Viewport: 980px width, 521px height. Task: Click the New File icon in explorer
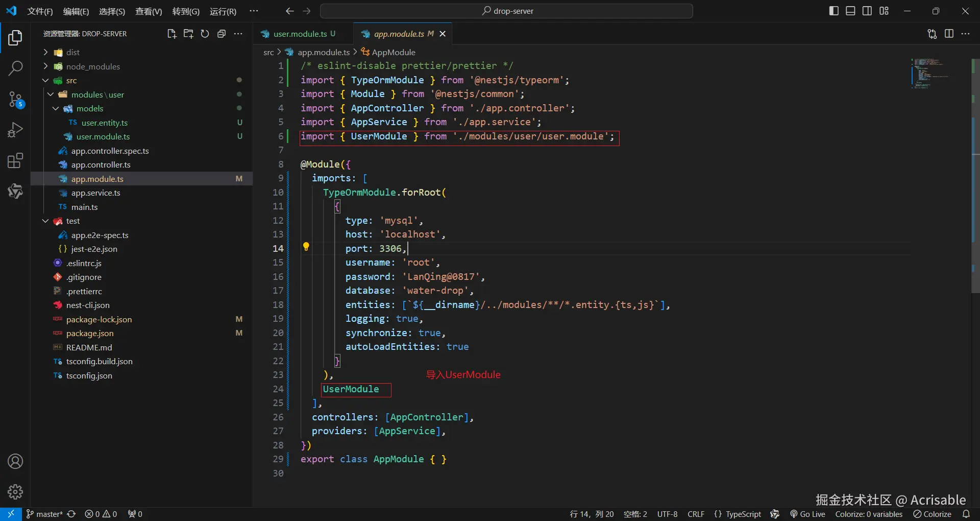coord(171,34)
